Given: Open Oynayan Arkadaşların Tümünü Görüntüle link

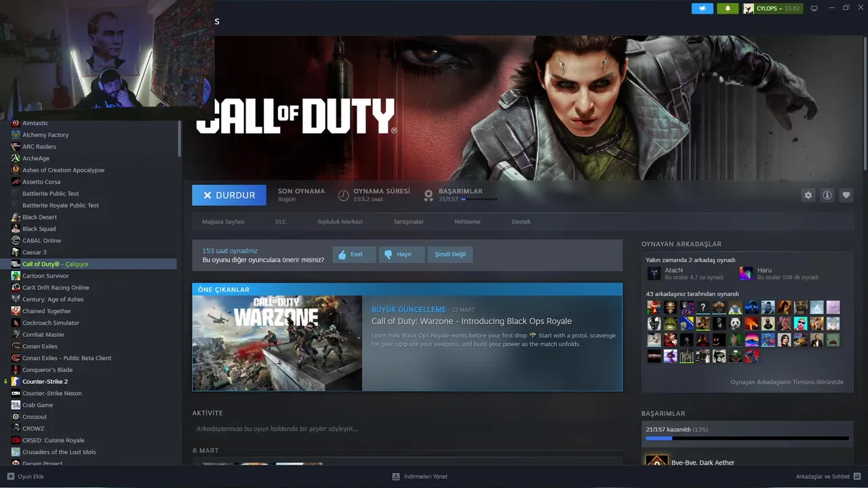Looking at the screenshot, I should click(787, 382).
